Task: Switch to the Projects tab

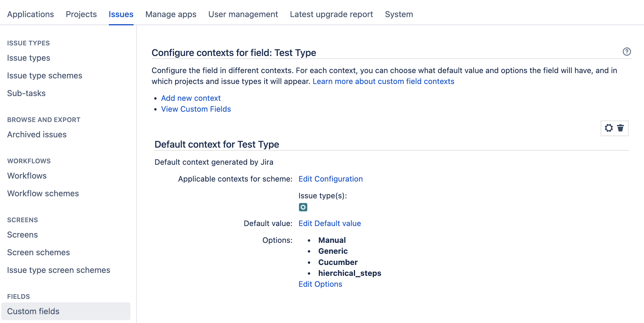Action: click(81, 14)
